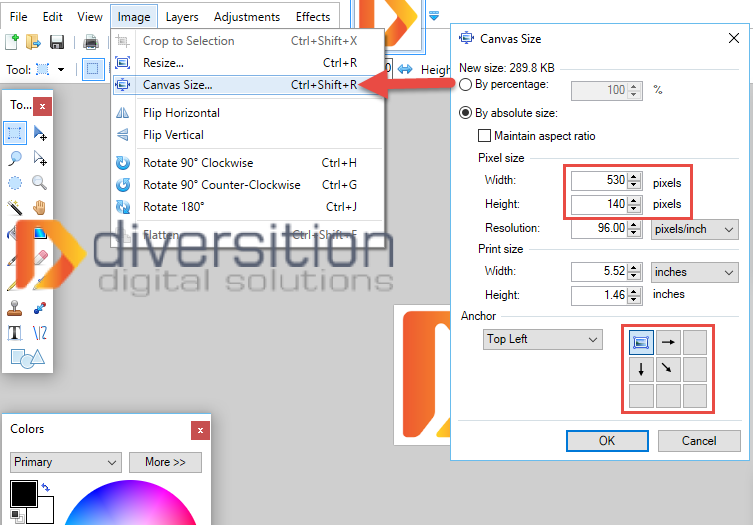Choose Canvas Size from Image menu
Screen dimensions: 753x525
click(x=247, y=85)
